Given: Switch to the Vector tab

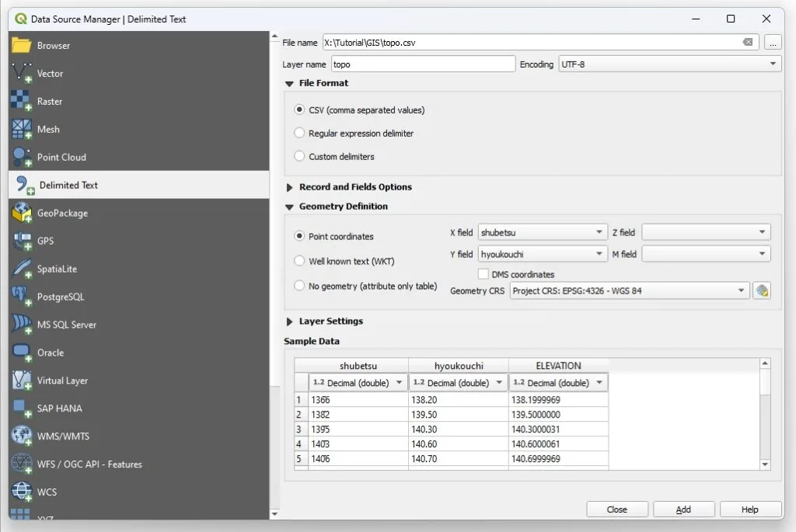Looking at the screenshot, I should click(x=50, y=74).
